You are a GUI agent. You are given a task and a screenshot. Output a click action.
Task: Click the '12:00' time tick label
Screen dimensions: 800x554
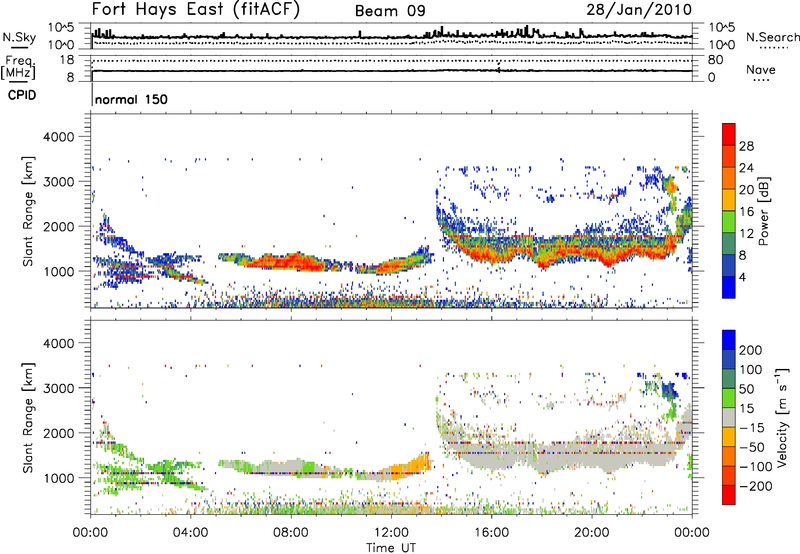tap(391, 533)
